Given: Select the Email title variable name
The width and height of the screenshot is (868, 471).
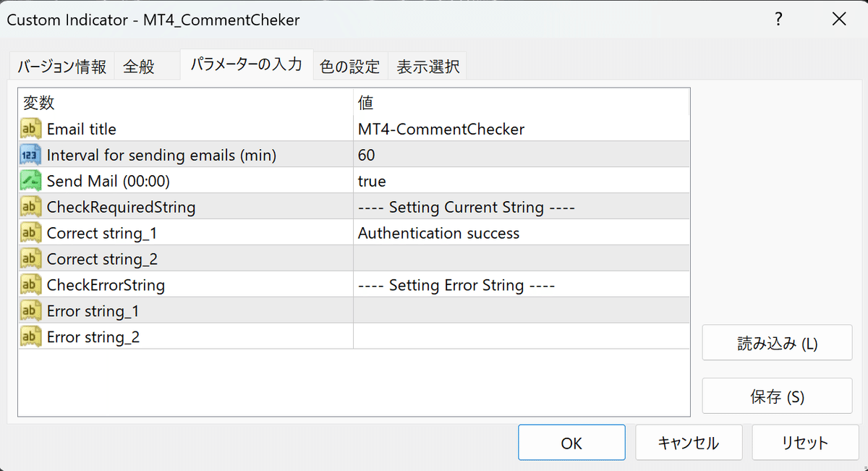Looking at the screenshot, I should coord(82,130).
